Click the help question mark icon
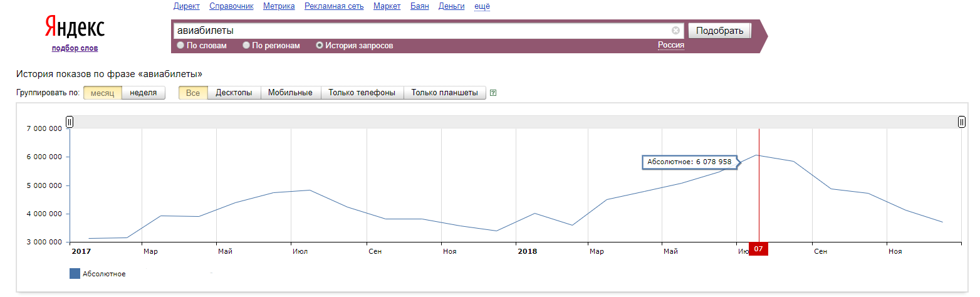Screen dimensions: 980x297 pos(493,93)
